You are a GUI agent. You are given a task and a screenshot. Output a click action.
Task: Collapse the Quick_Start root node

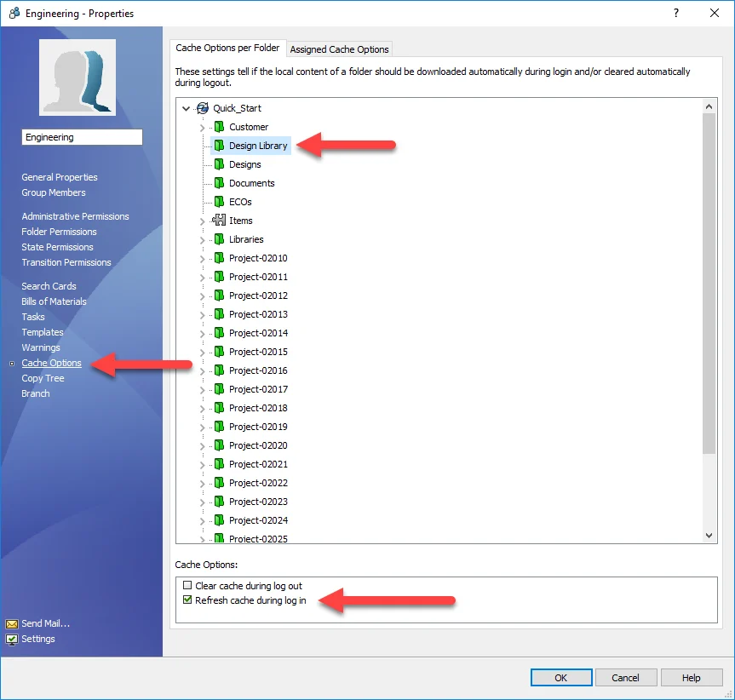187,108
